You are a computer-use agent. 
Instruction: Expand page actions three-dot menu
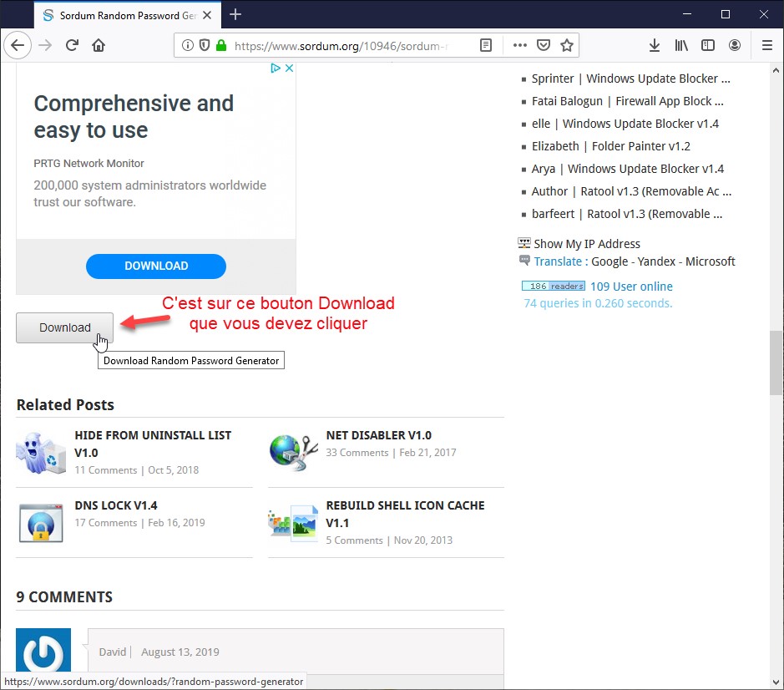coord(519,45)
